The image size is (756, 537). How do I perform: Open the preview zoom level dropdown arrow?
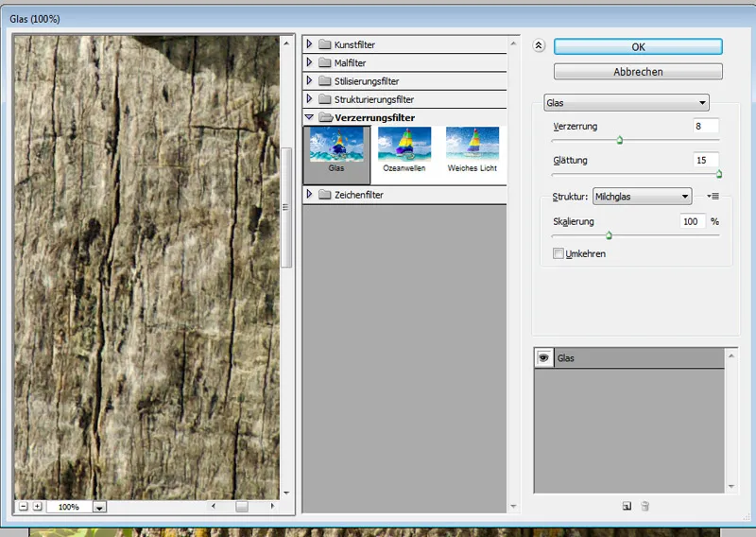coord(99,507)
